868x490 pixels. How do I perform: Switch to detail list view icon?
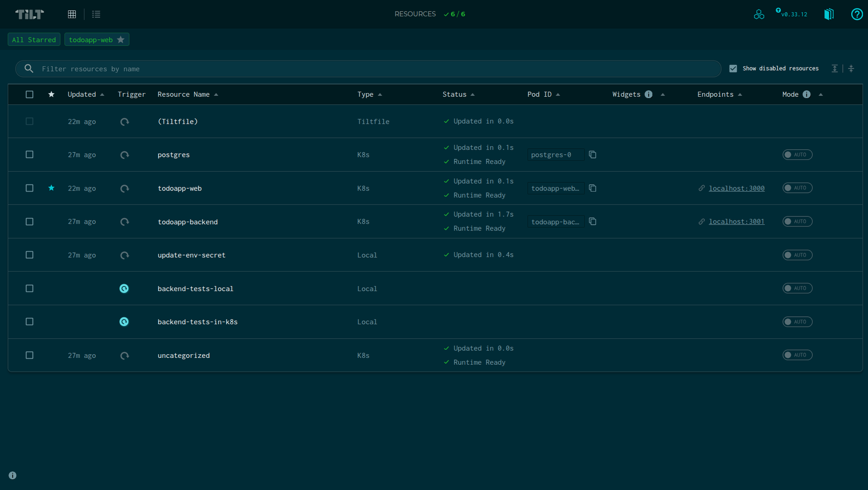[x=96, y=14]
